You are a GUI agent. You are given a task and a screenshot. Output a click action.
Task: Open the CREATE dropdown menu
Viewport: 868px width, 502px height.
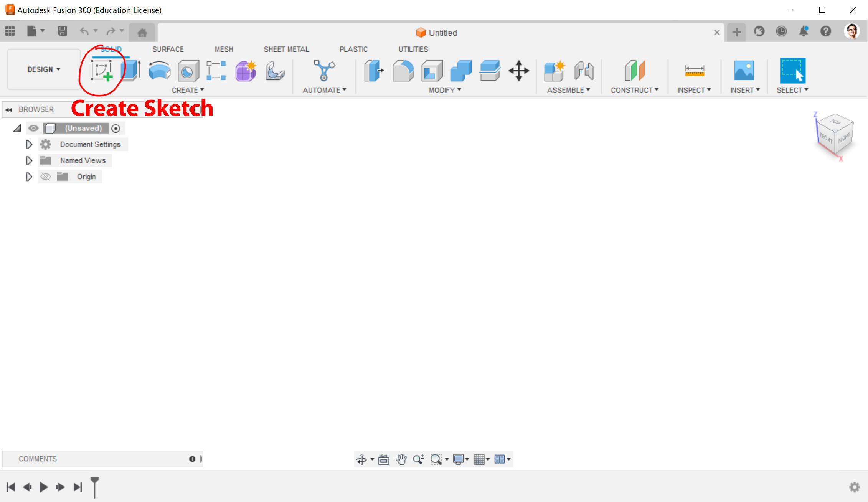pos(188,90)
